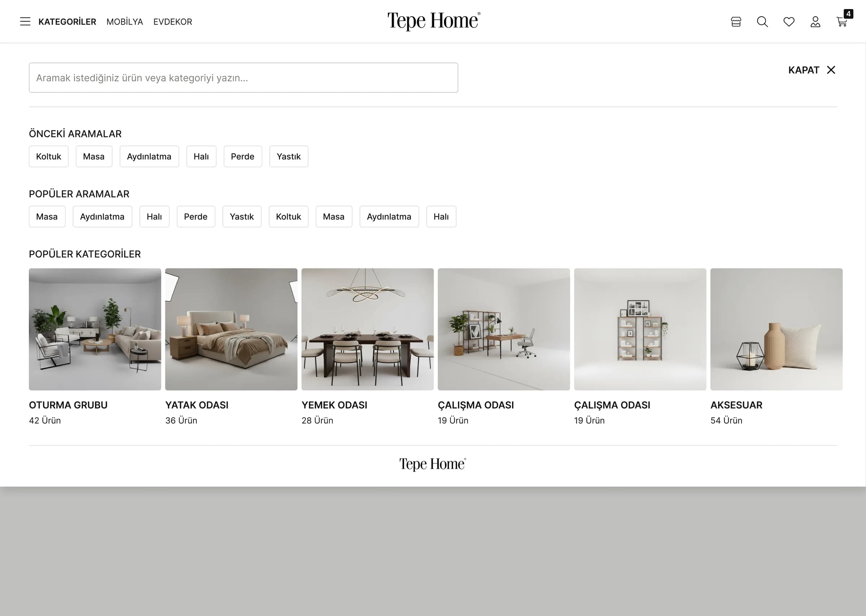This screenshot has height=616, width=866.
Task: Open the shopping cart icon
Action: pos(841,22)
